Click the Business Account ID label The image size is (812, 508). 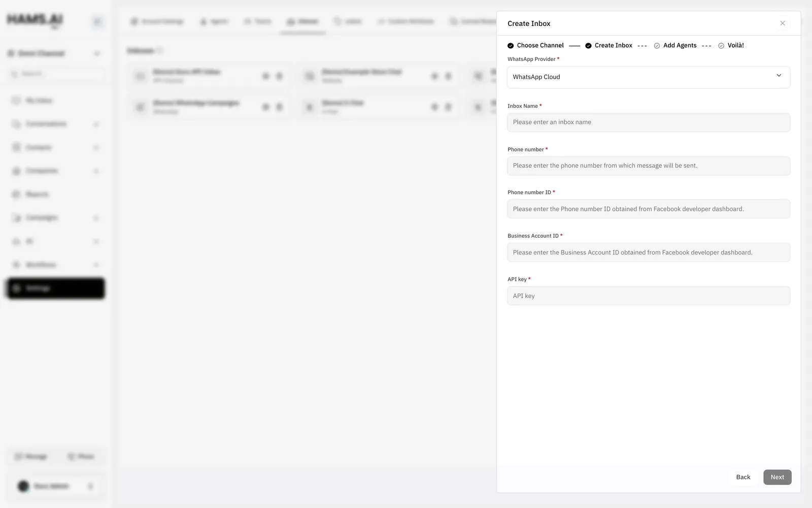533,236
